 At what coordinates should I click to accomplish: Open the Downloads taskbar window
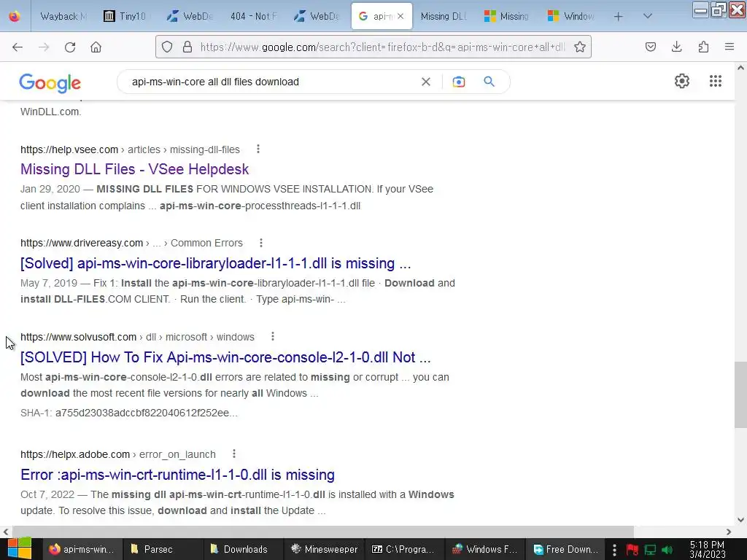point(244,549)
